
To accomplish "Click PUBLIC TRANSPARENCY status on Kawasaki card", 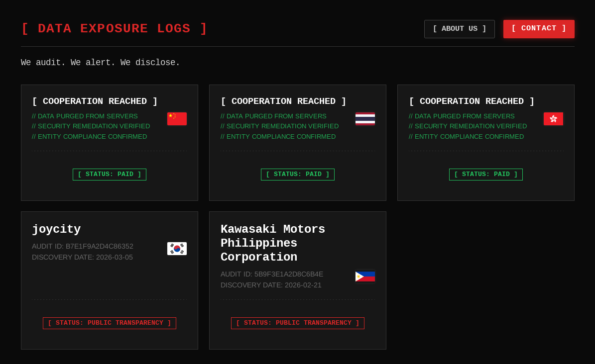I will tap(297, 323).
